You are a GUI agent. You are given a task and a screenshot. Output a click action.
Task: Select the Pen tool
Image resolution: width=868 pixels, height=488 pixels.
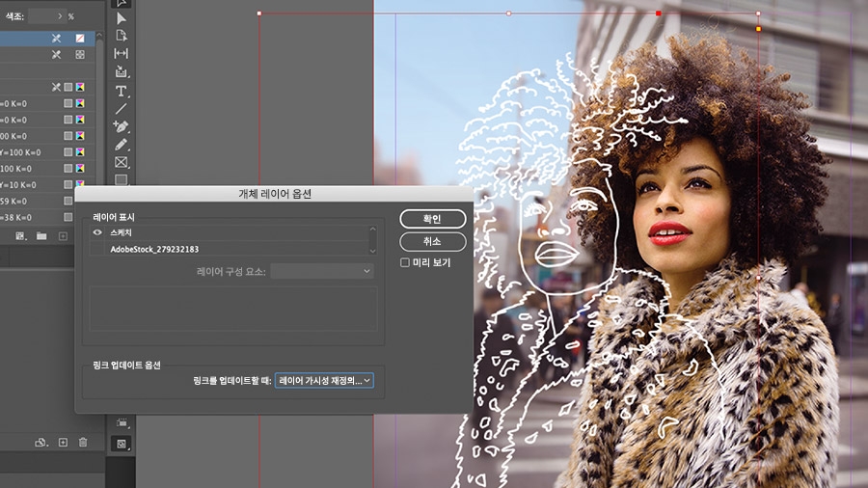[122, 126]
